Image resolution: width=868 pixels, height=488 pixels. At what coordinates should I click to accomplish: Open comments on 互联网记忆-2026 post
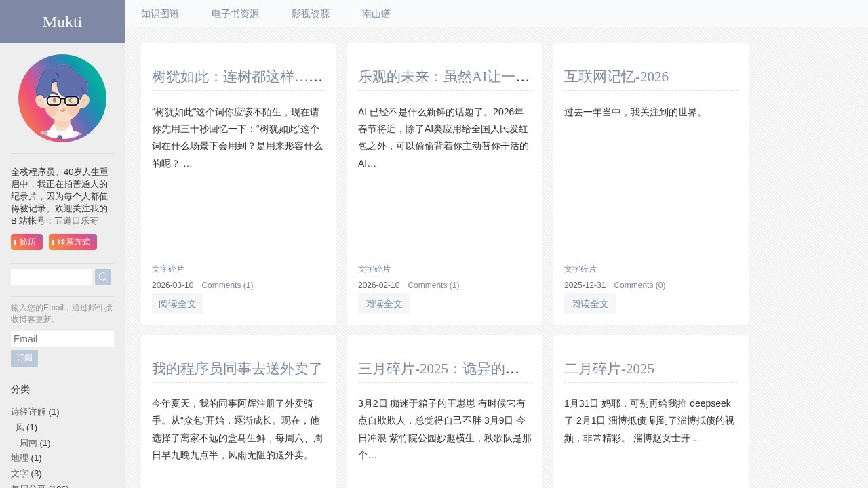[x=639, y=285]
